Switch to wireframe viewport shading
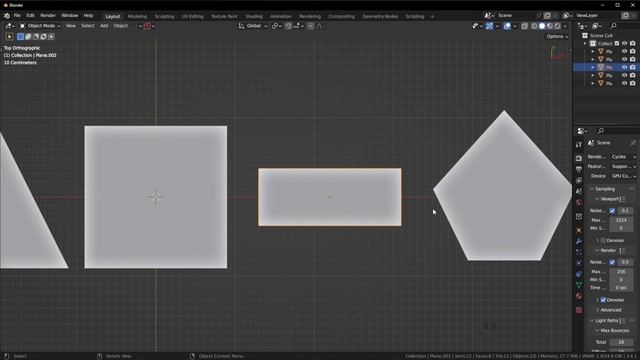This screenshot has height=360, width=640. coord(534,26)
